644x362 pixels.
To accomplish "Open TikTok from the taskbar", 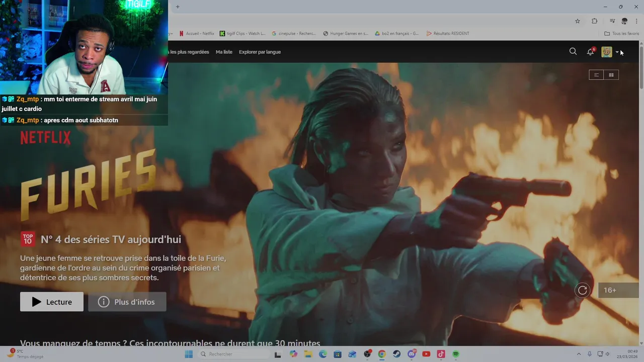I will [x=441, y=354].
